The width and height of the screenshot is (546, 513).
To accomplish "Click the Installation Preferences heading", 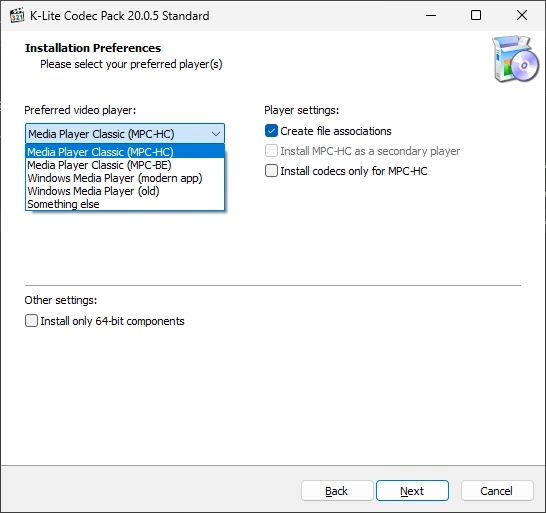I will tap(93, 48).
